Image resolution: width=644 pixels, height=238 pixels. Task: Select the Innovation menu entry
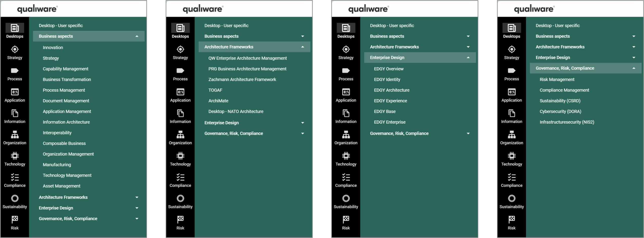click(53, 48)
